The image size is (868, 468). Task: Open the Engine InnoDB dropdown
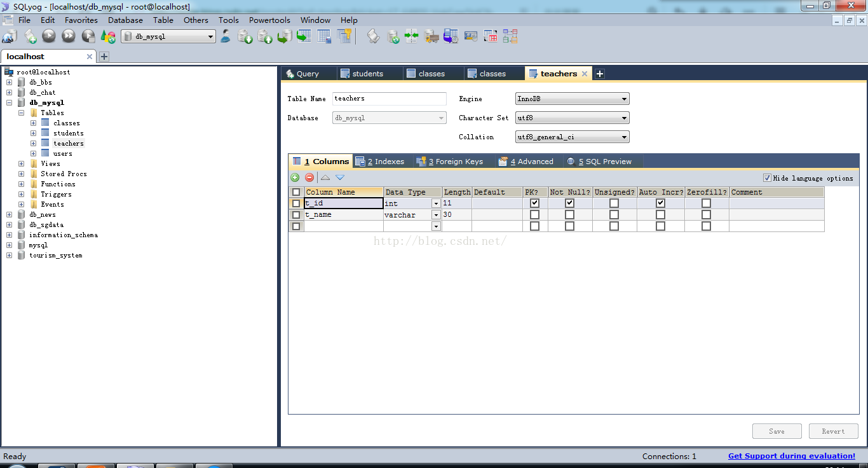pyautogui.click(x=572, y=99)
